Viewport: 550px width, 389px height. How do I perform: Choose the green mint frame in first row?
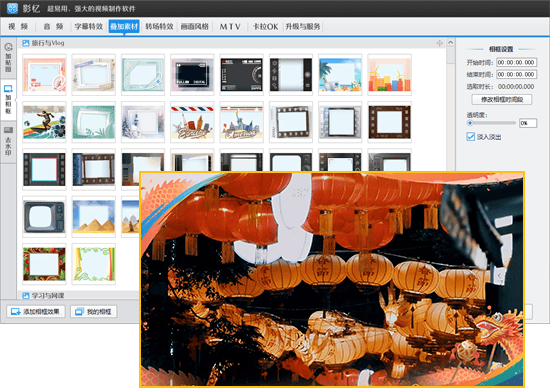click(x=143, y=75)
